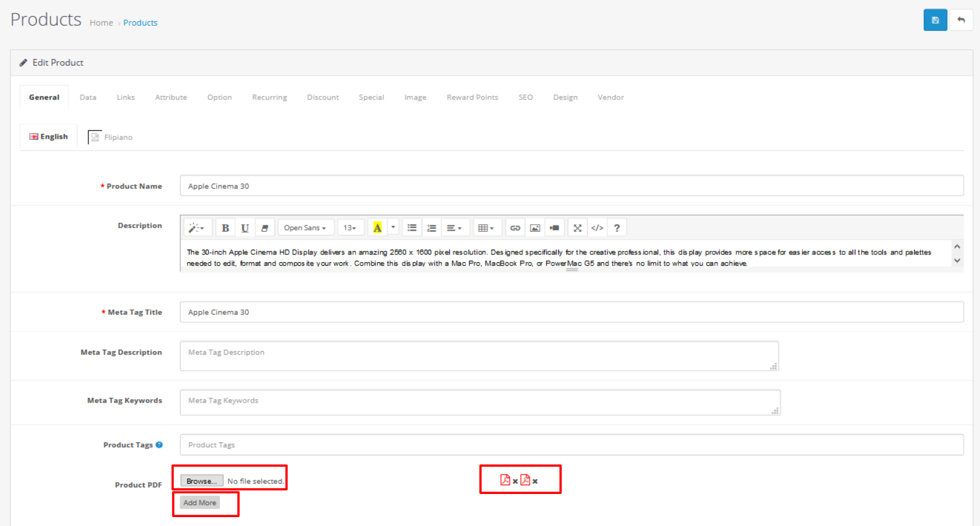
Task: Switch to the Data tab
Action: (x=88, y=97)
